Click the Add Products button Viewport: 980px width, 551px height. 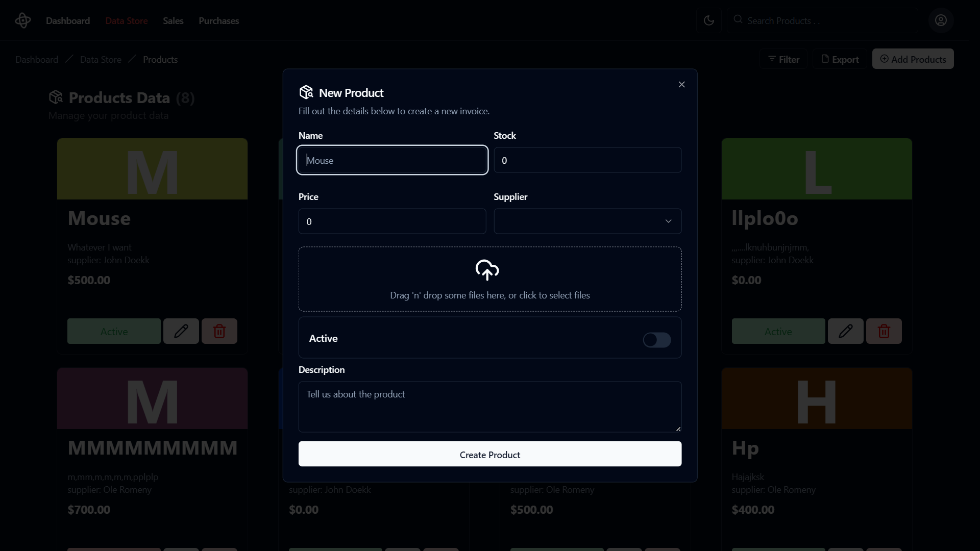coord(913,59)
